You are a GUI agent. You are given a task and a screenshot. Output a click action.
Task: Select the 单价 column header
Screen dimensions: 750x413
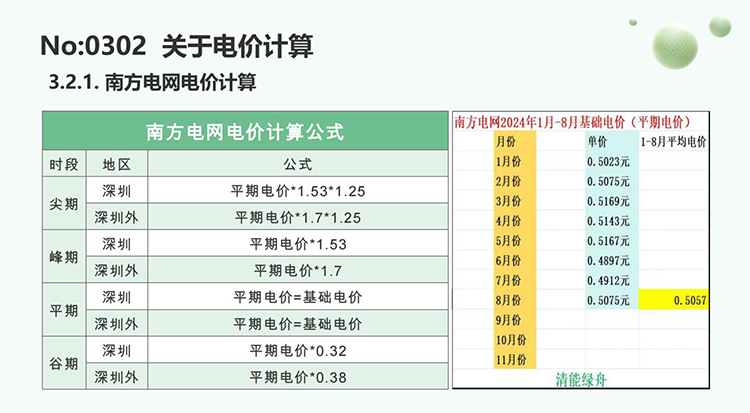click(x=597, y=142)
